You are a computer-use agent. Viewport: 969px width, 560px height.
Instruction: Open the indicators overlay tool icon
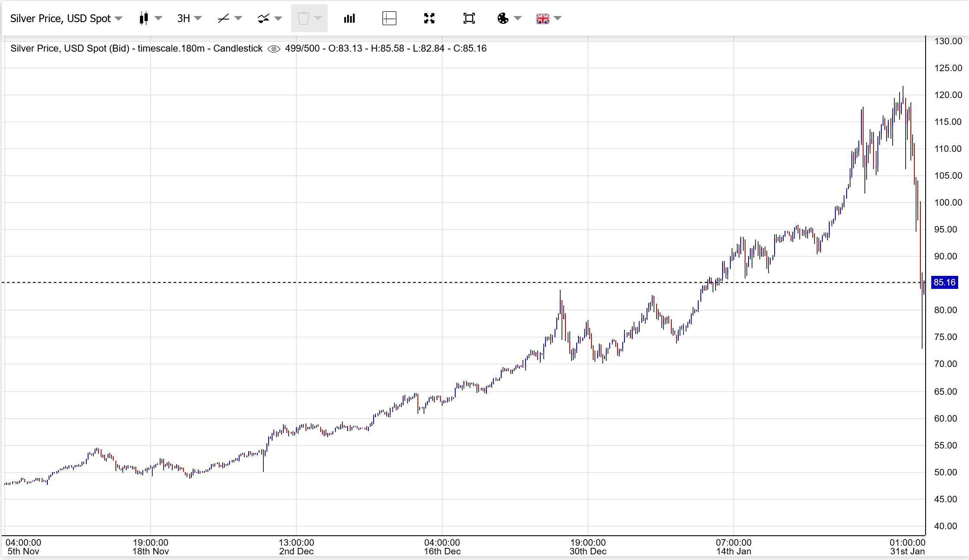pos(263,19)
